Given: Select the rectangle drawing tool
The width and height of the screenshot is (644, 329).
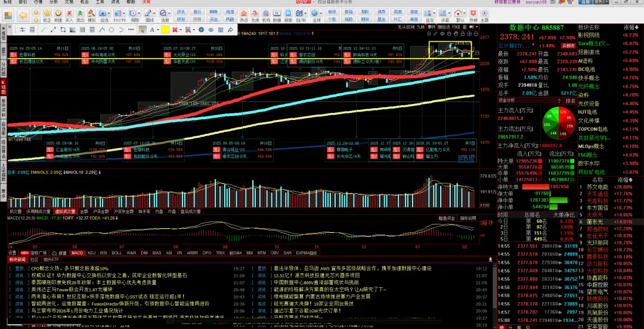Looking at the screenshot, I should (63, 30).
